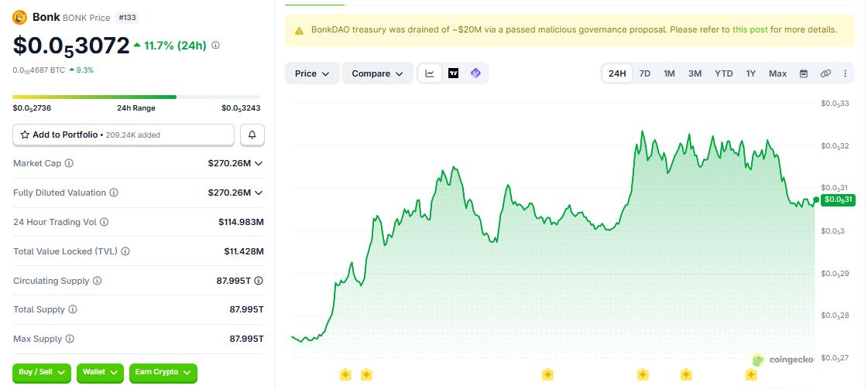Open the Earn Crypto menu
Viewport: 868px width, 389px height.
(163, 373)
